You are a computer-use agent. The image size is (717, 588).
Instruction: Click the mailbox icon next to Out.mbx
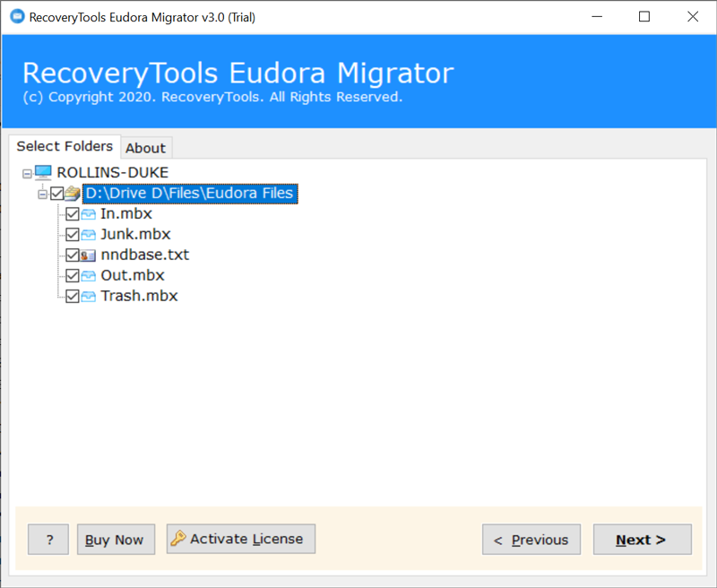click(88, 276)
